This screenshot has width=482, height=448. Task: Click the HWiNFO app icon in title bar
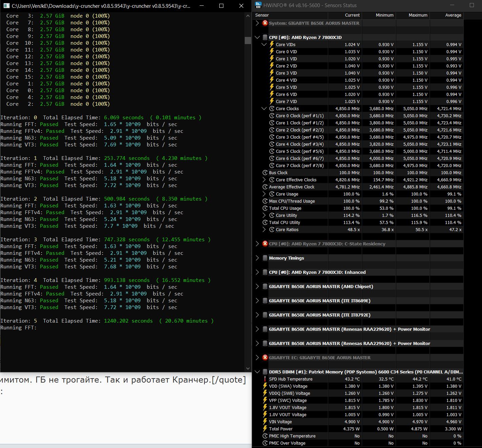click(x=259, y=5)
